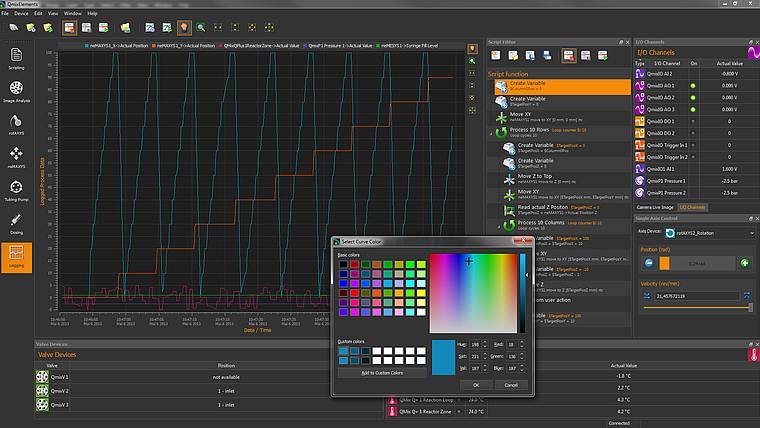The image size is (760, 428).
Task: Open the Scripting workbench in sidebar
Action: [16, 58]
